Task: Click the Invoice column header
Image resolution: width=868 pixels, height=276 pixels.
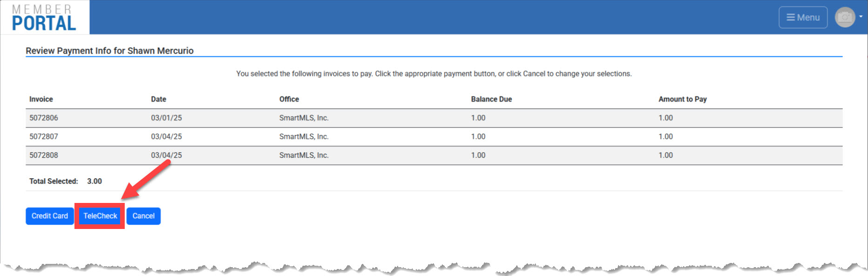Action: coord(41,99)
